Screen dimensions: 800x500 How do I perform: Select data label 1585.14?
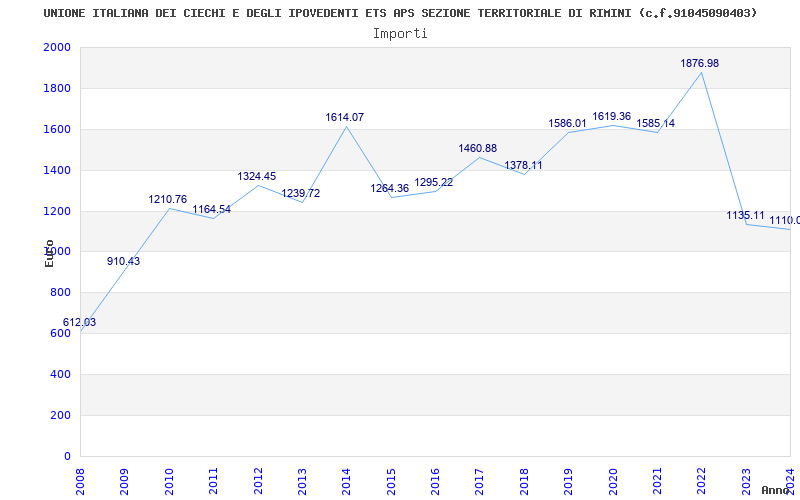[x=656, y=123]
